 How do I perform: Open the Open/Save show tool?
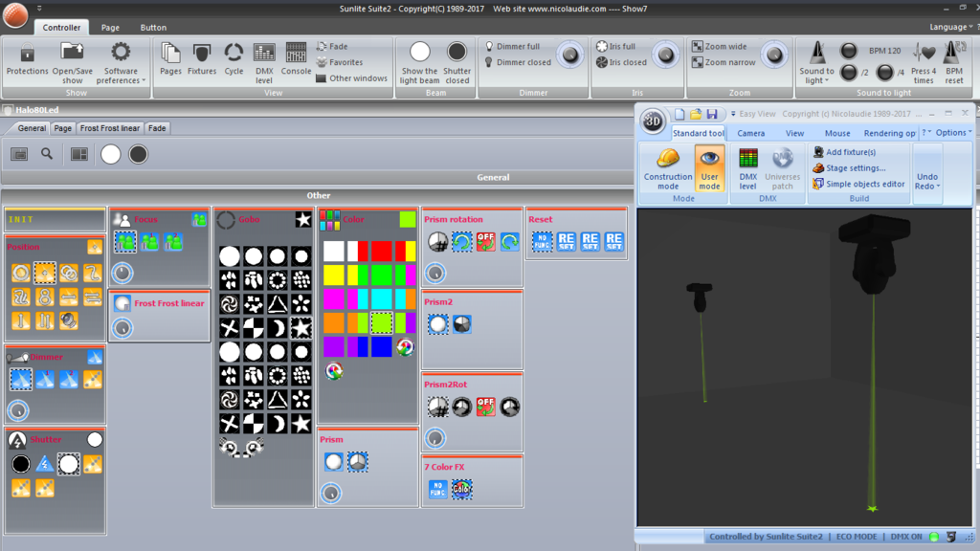[72, 62]
